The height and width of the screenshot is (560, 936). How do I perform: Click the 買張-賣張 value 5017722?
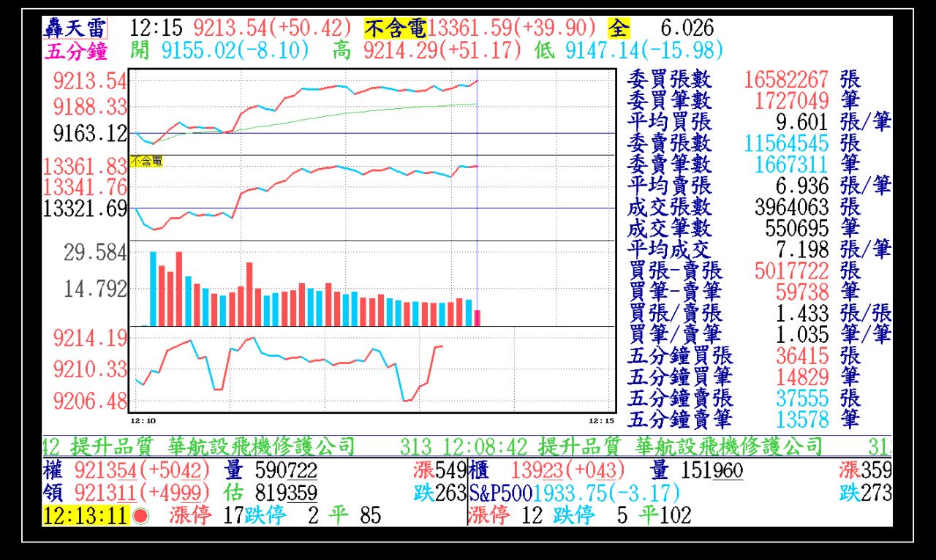point(786,271)
